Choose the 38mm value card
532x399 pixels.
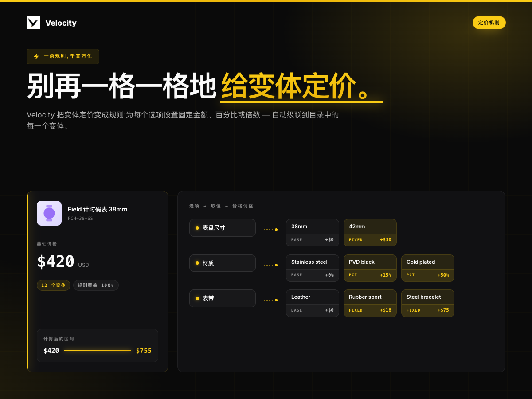tap(313, 233)
